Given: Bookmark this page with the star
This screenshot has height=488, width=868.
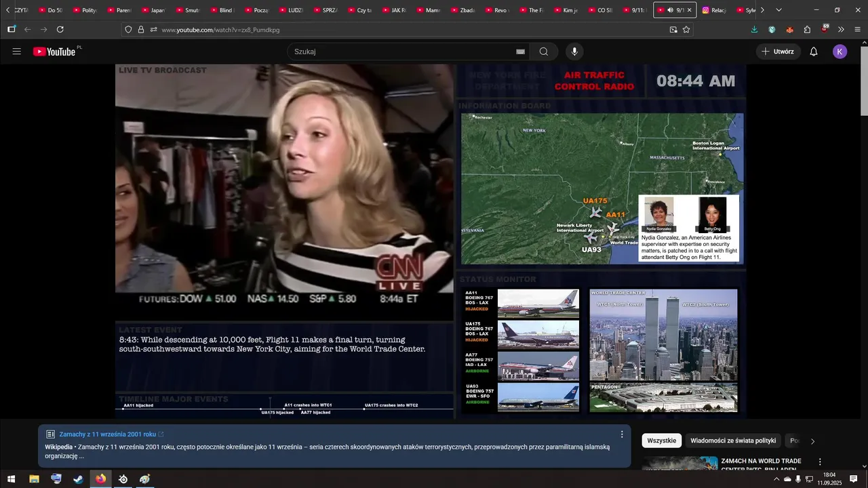Looking at the screenshot, I should pyautogui.click(x=686, y=30).
